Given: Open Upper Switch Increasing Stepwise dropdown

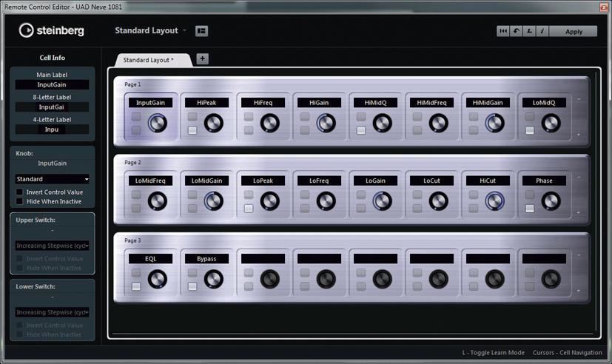Looking at the screenshot, I should tap(53, 246).
